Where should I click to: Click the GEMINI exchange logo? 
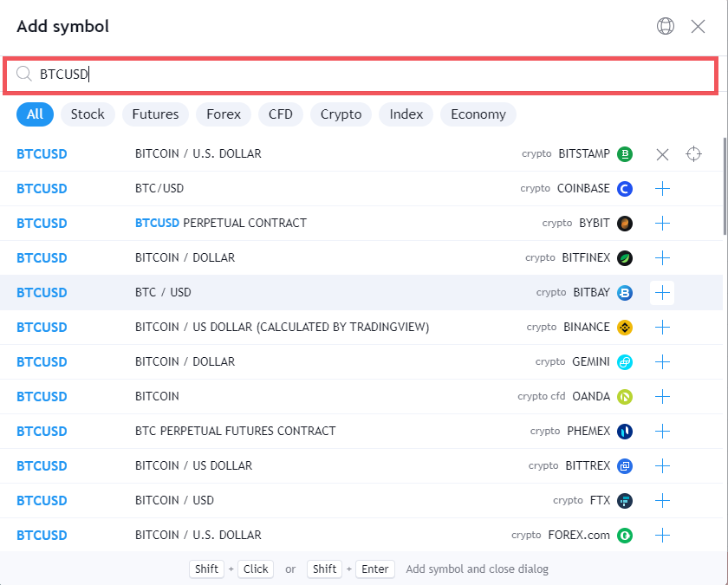point(625,361)
